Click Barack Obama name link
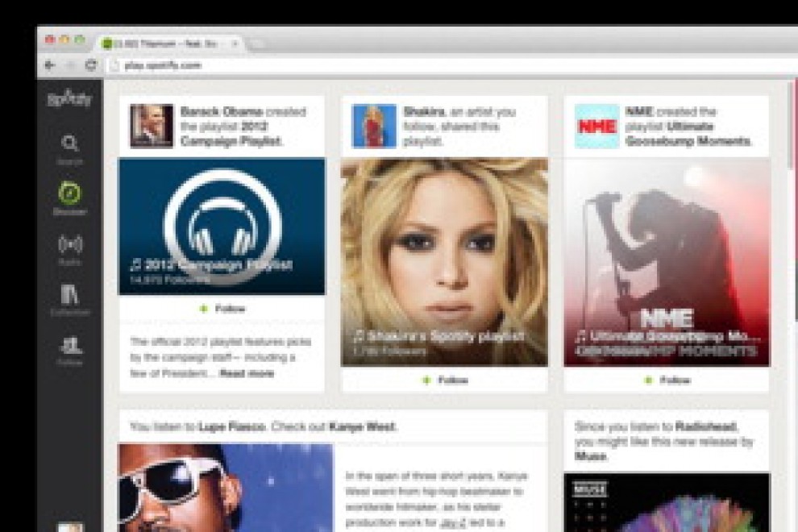This screenshot has height=532, width=798. click(x=222, y=111)
